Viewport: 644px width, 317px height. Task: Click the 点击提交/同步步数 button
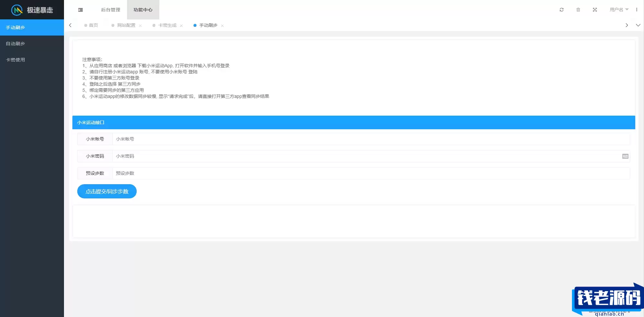(x=107, y=191)
